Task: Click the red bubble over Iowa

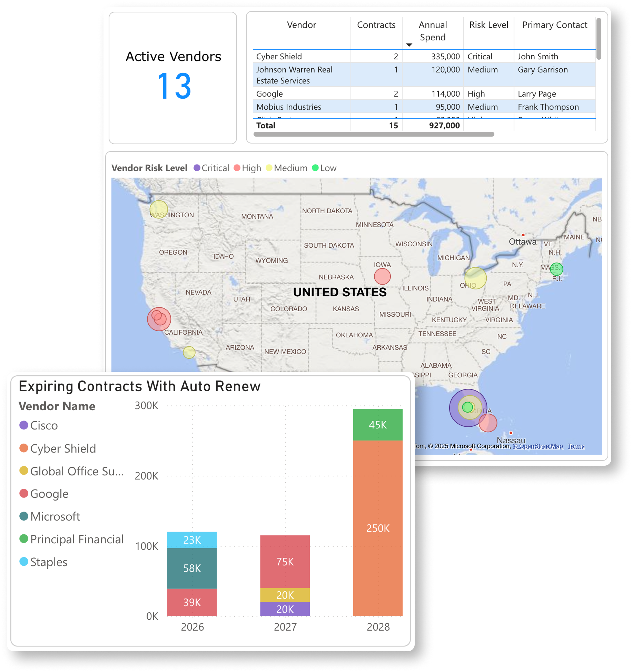Action: 382,276
